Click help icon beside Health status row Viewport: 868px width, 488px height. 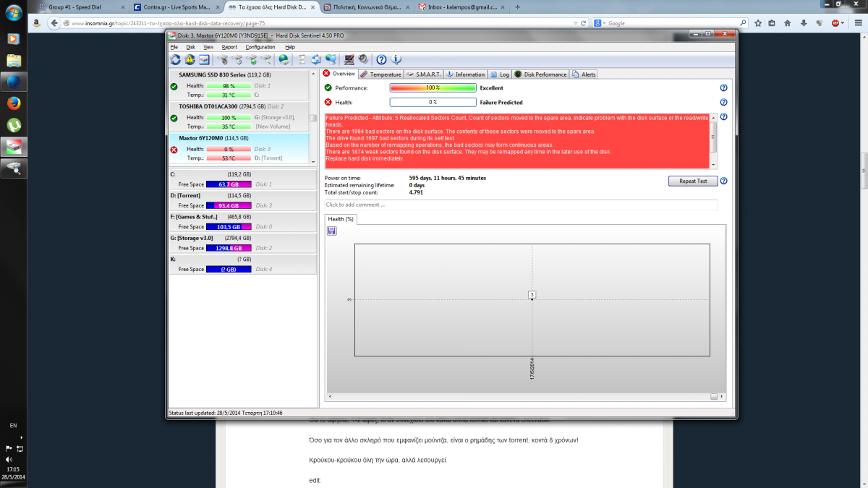tap(723, 102)
